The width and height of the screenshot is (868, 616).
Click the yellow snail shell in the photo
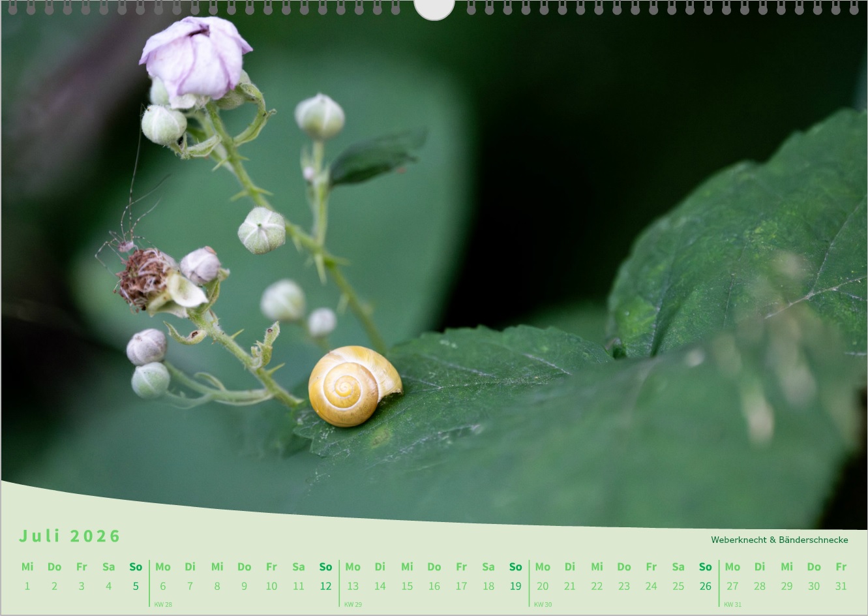coord(353,386)
